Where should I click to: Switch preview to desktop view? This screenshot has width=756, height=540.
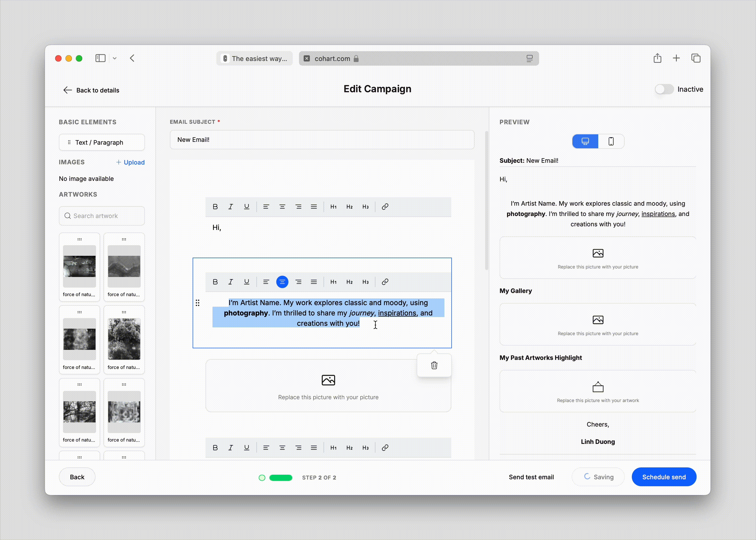tap(585, 141)
